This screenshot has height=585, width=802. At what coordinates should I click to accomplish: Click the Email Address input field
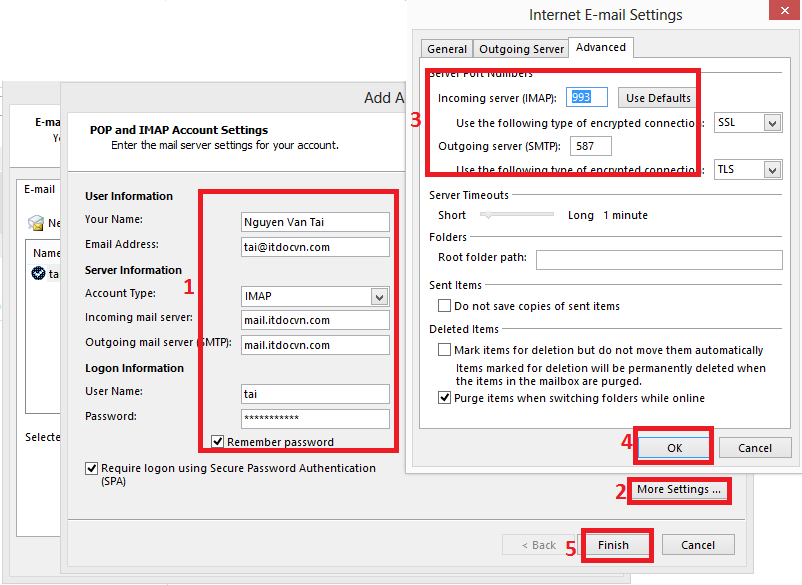(315, 247)
